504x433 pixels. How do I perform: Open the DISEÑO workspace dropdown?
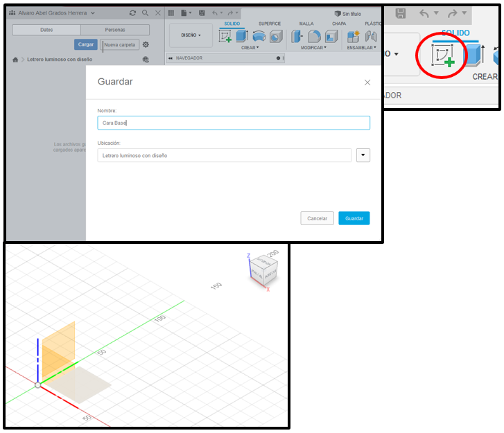coord(191,35)
